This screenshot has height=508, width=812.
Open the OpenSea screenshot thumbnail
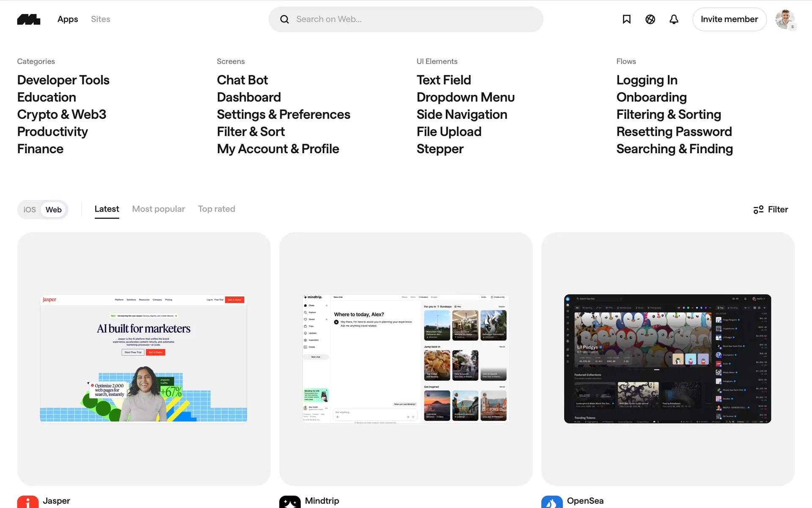coord(667,359)
